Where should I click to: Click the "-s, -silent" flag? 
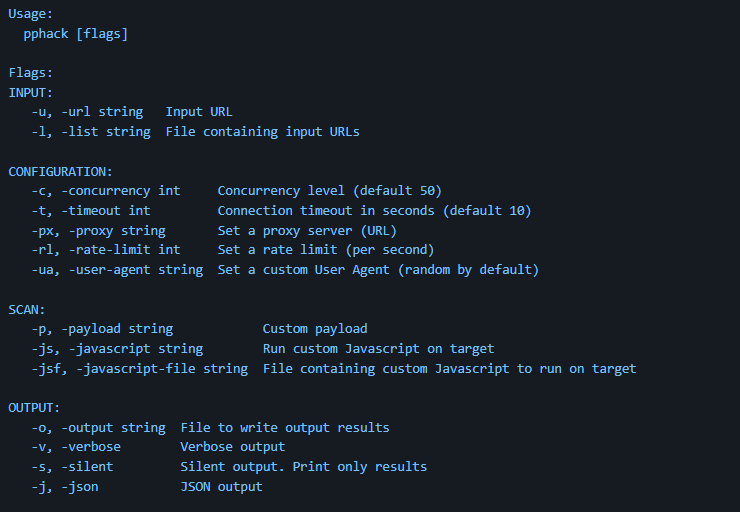[x=72, y=466]
